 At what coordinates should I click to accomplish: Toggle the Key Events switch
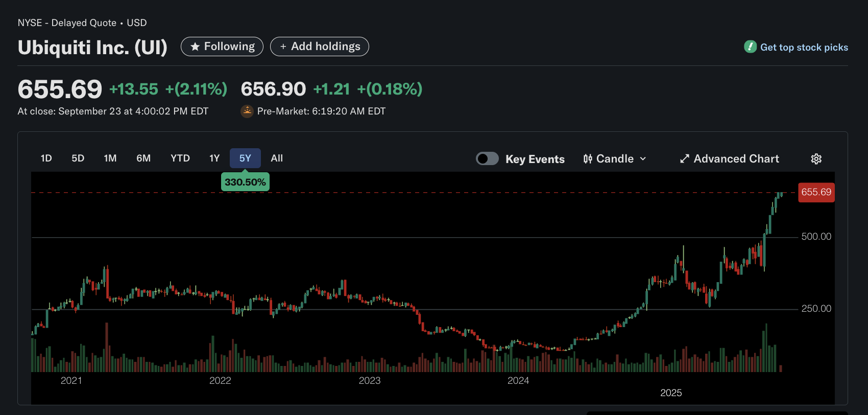coord(487,158)
